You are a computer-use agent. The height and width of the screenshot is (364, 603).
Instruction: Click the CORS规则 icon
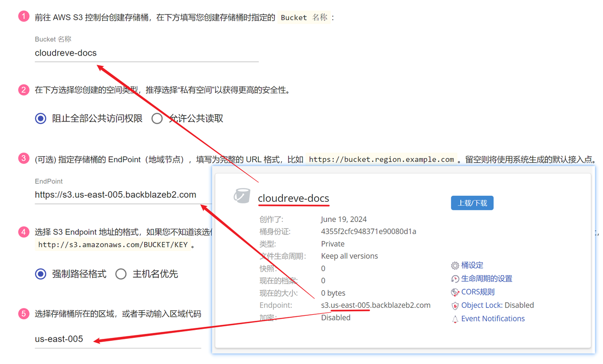point(455,292)
